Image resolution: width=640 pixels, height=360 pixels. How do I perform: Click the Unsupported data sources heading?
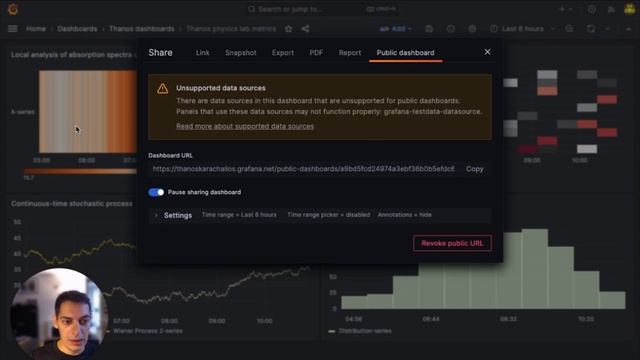tap(221, 88)
